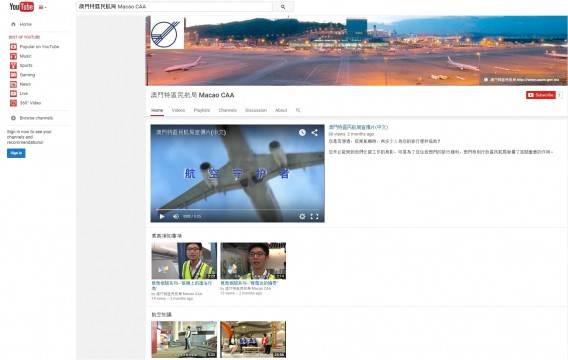This screenshot has height=360, width=568.
Task: Click the video settings gear icon
Action: (x=302, y=216)
